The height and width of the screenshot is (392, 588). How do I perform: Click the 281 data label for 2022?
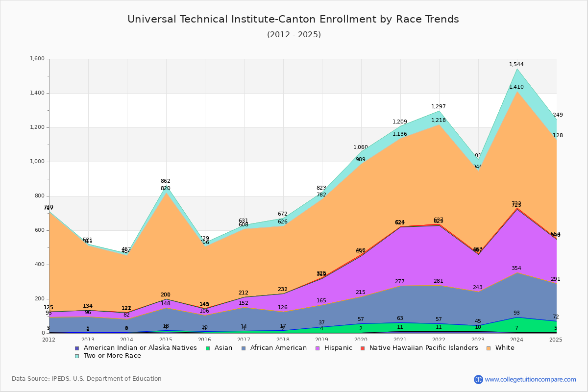[x=439, y=281]
